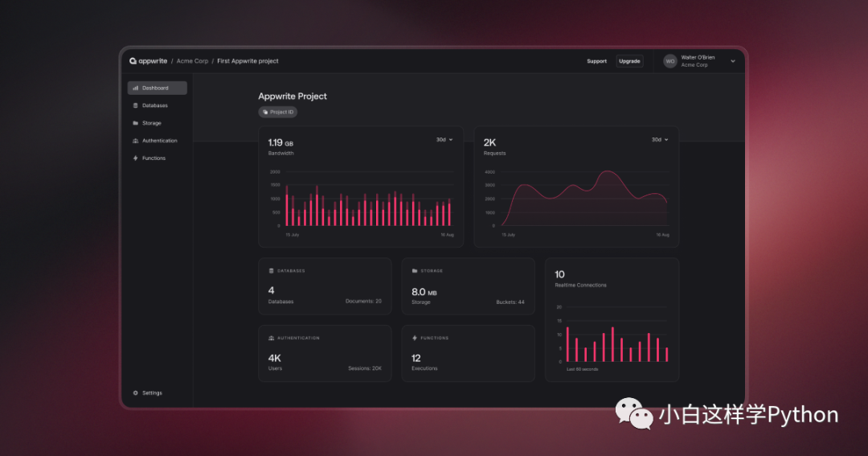Click the Authentication people sidebar icon
This screenshot has width=868, height=456.
pyautogui.click(x=135, y=141)
